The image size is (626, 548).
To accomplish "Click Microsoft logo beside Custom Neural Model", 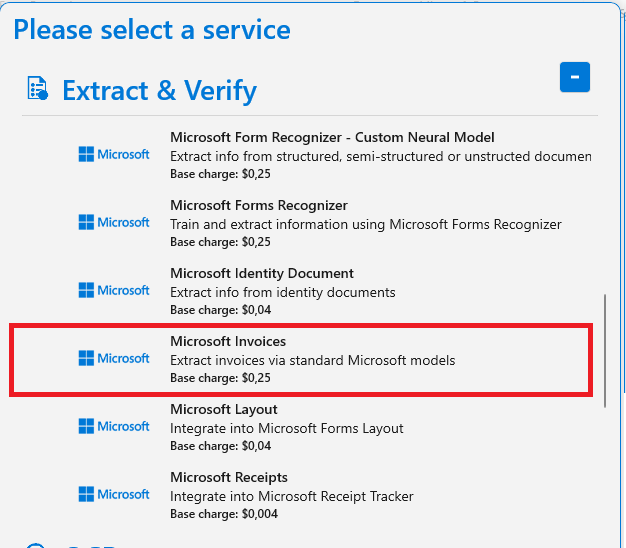I will point(114,154).
